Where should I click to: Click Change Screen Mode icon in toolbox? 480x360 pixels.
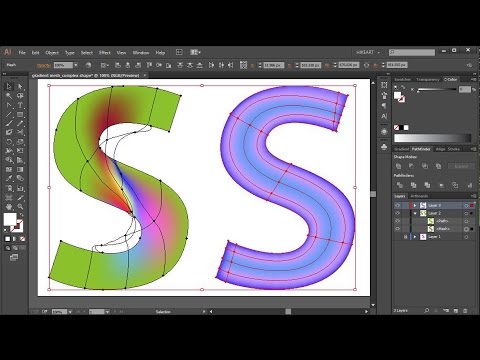click(x=14, y=257)
